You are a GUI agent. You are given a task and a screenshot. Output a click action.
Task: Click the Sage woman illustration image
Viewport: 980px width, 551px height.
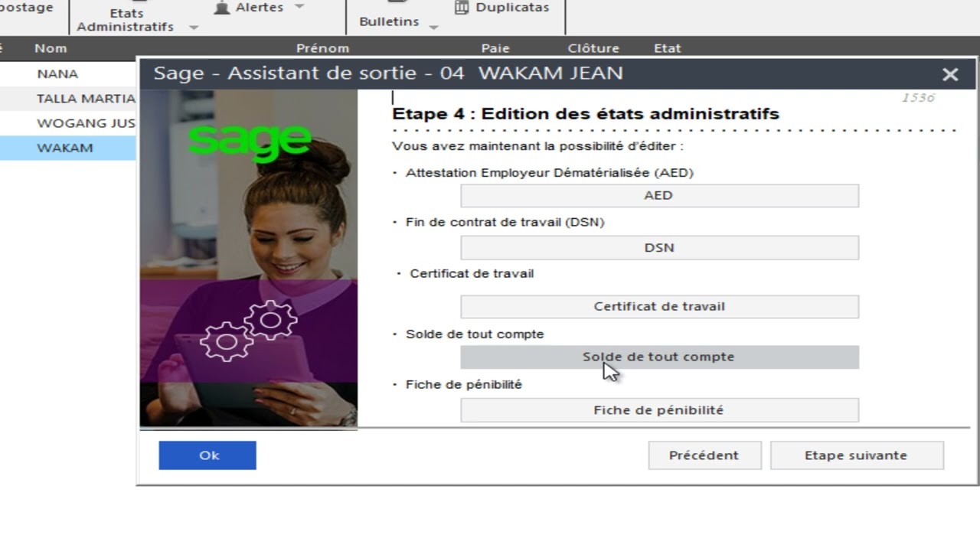coord(249,258)
